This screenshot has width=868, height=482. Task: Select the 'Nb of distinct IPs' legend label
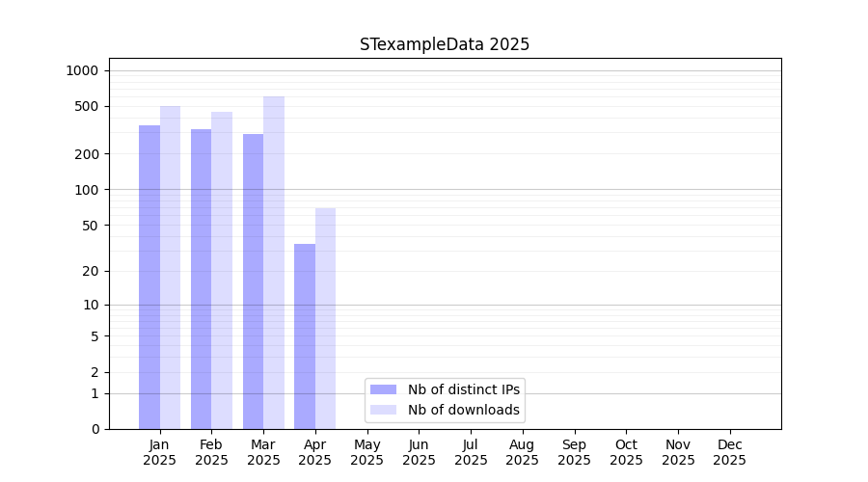[464, 389]
